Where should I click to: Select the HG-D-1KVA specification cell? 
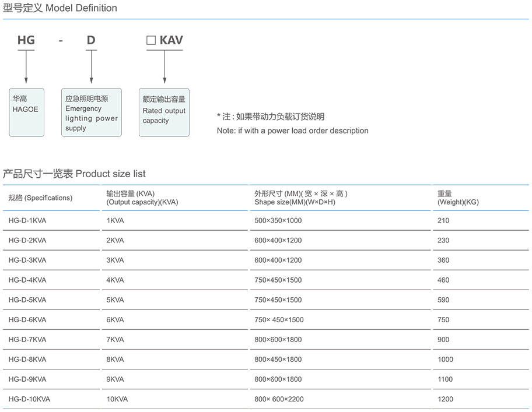point(27,221)
